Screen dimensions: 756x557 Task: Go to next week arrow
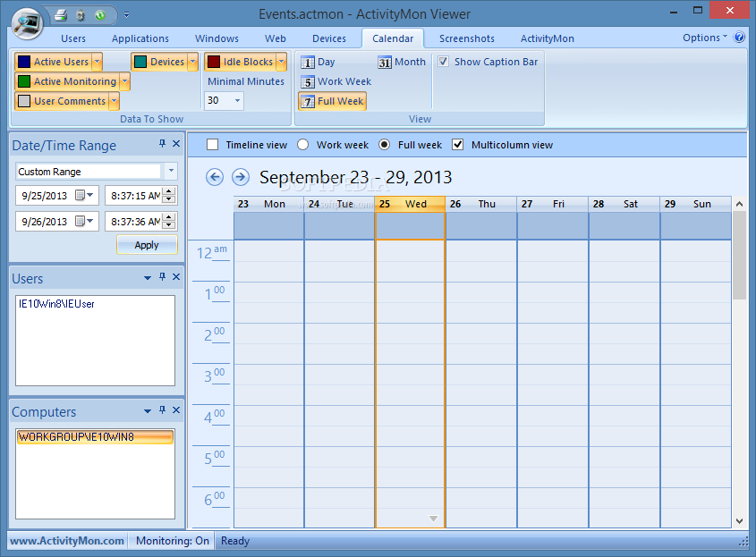(x=241, y=177)
